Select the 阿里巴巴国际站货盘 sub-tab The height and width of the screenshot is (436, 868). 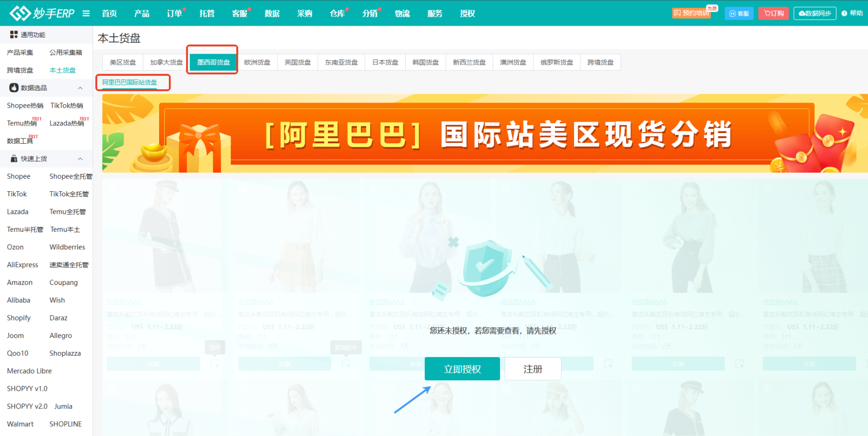(130, 82)
